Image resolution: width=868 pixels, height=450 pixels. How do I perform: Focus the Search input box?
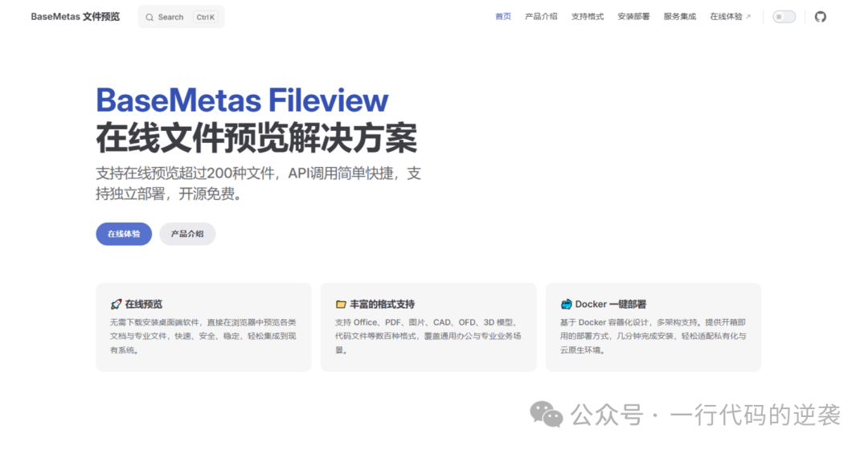(x=171, y=17)
